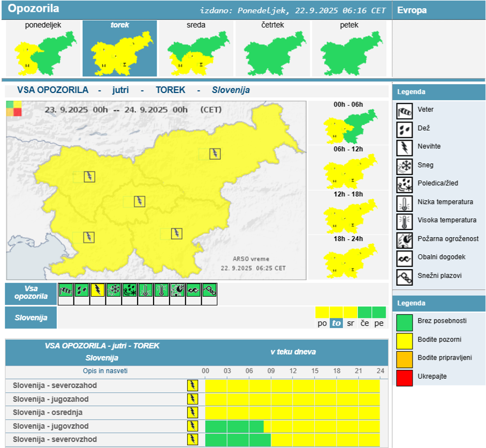The width and height of the screenshot is (486, 448).
Task: Click the thunderstorm icon beside Slovenija - osrednja row
Action: click(192, 412)
